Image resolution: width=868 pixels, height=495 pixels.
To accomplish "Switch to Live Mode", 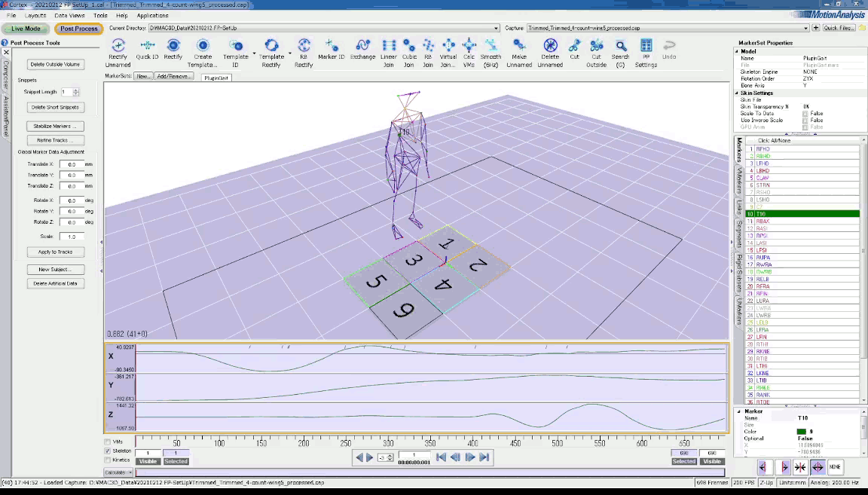I will point(26,28).
